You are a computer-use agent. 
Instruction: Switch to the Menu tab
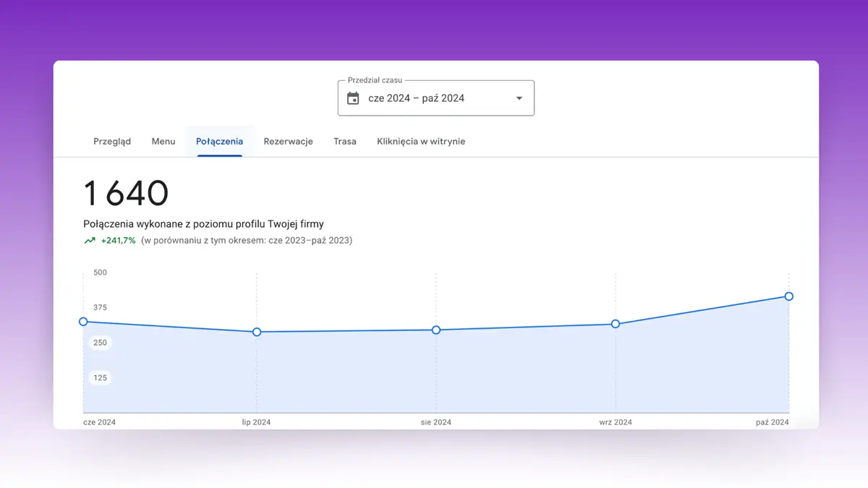[x=163, y=142]
